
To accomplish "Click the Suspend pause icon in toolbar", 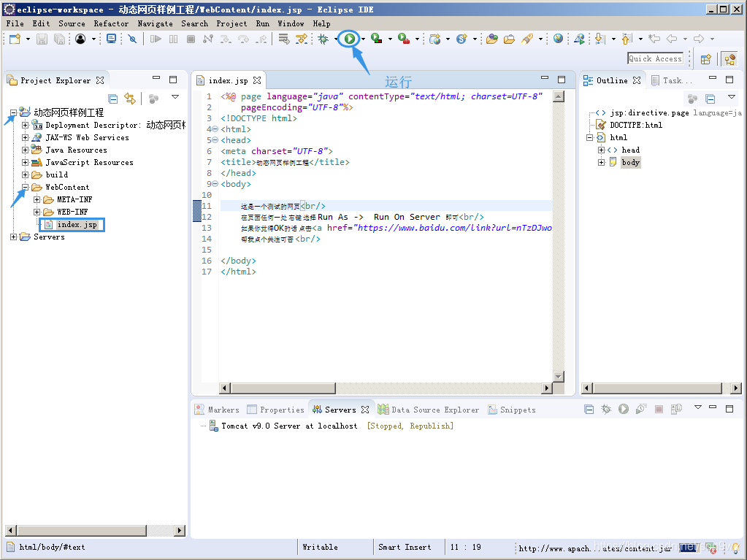I will pos(173,39).
